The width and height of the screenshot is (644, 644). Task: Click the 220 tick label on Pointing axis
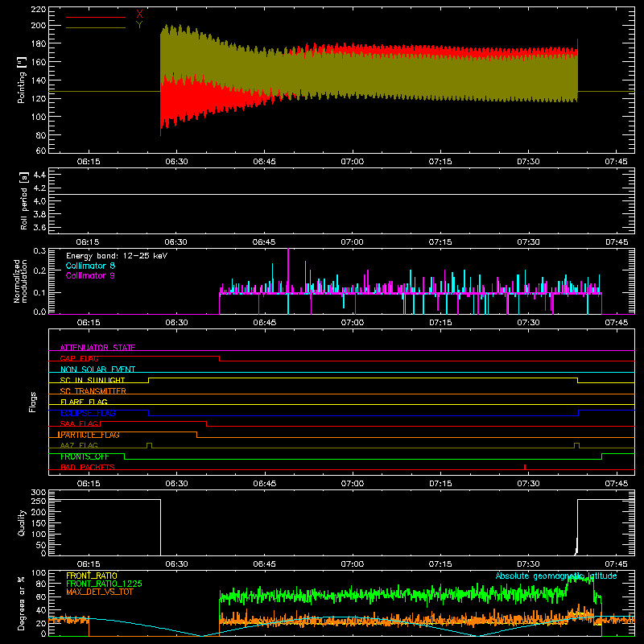coord(39,9)
